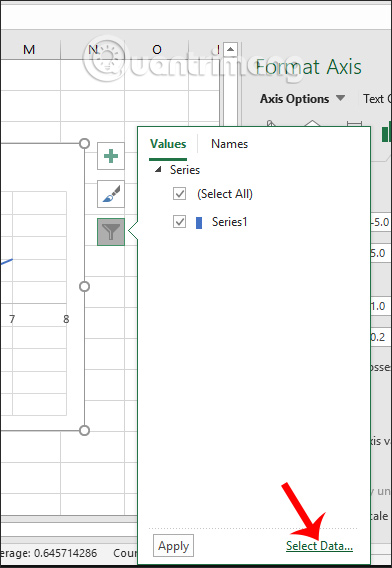Click the Chart Filters funnel button
The height and width of the screenshot is (568, 392).
coord(111,232)
